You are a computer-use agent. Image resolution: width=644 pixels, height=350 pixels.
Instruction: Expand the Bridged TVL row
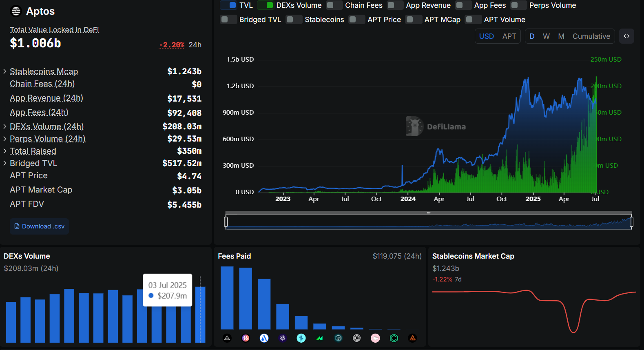tap(5, 163)
